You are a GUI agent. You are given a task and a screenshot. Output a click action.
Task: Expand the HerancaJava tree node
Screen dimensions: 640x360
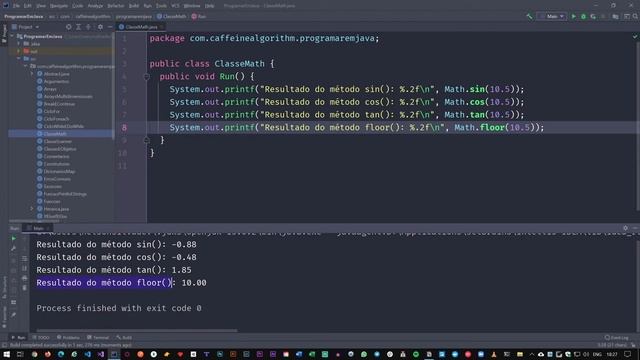coord(32,209)
